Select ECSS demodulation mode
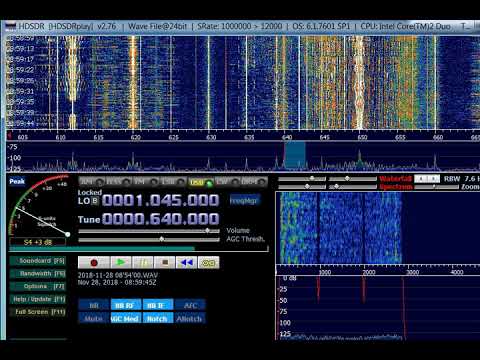 pyautogui.click(x=118, y=182)
